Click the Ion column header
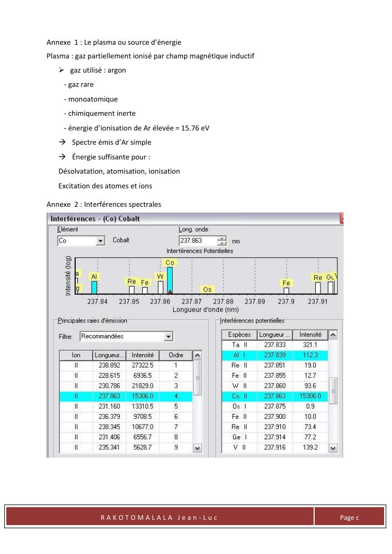Viewport: 392px width, 554px height. (x=76, y=356)
